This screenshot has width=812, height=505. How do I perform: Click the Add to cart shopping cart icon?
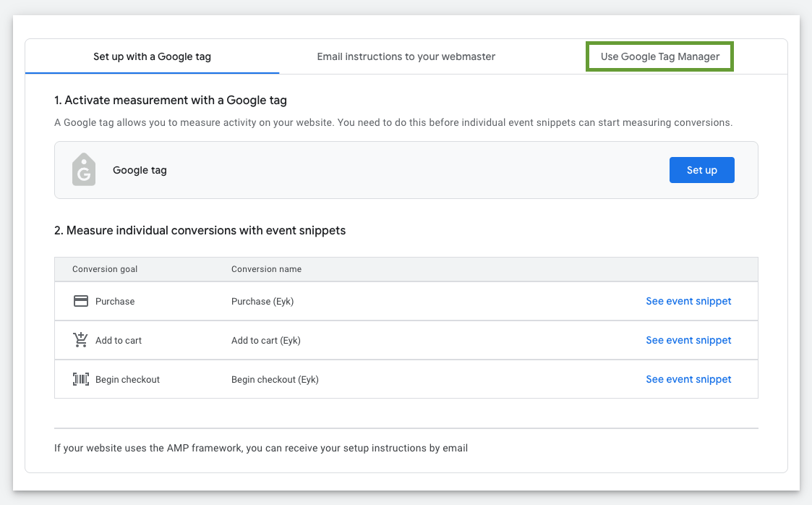(81, 340)
